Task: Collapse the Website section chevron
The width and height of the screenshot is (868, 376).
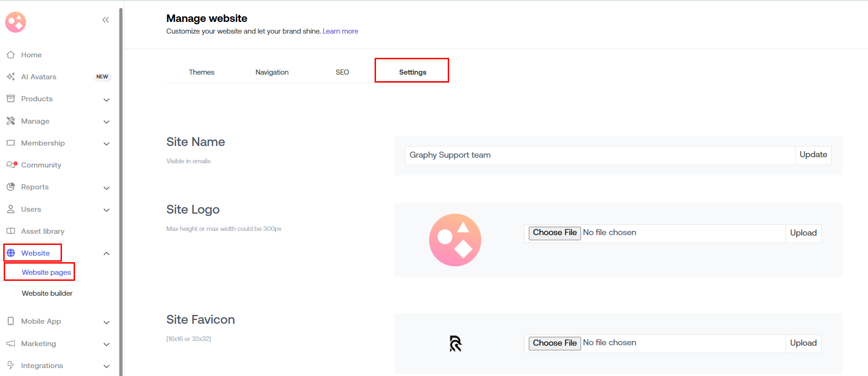Action: point(106,254)
